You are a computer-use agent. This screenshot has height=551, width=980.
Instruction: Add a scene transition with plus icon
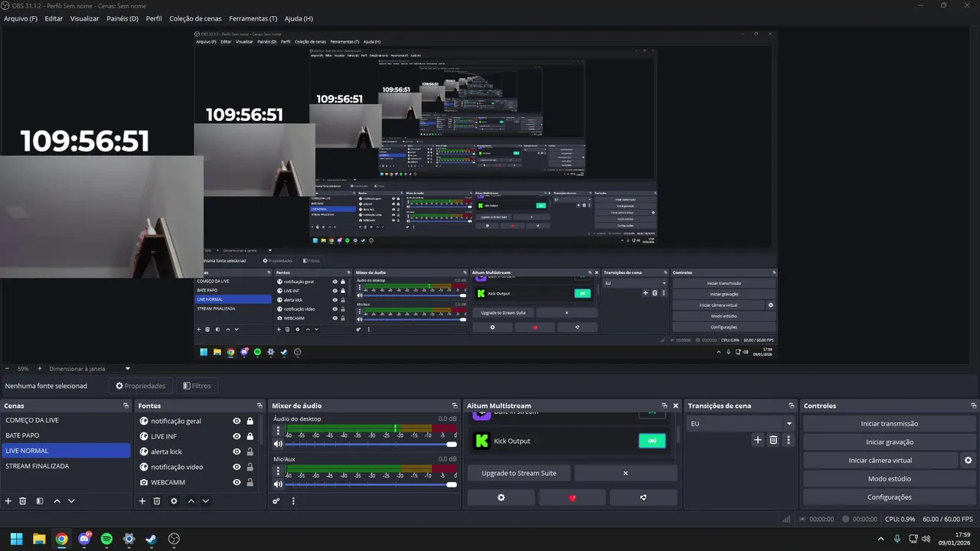pos(758,440)
